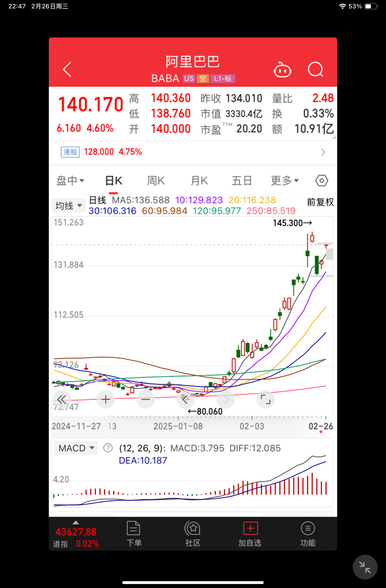This screenshot has width=386, height=588.
Task: Move chart left with left arrow
Action: pos(186,400)
